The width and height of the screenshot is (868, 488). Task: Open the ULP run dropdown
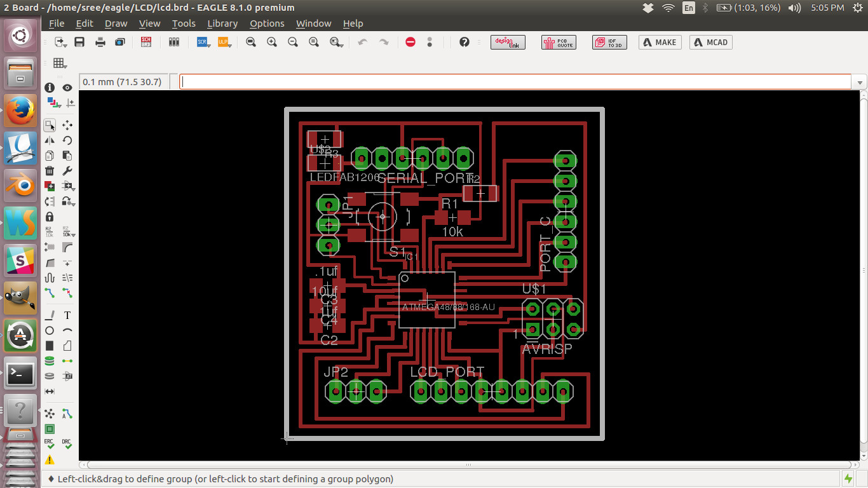[224, 42]
